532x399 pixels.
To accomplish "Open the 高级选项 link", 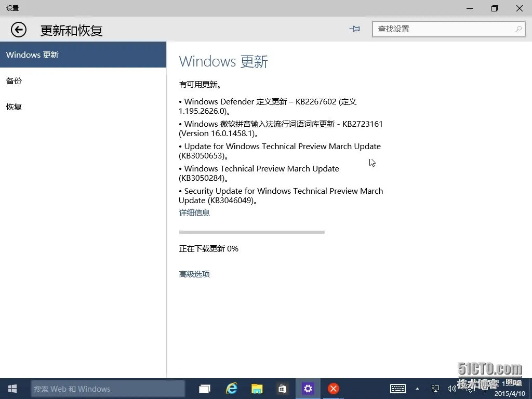I will pyautogui.click(x=194, y=274).
